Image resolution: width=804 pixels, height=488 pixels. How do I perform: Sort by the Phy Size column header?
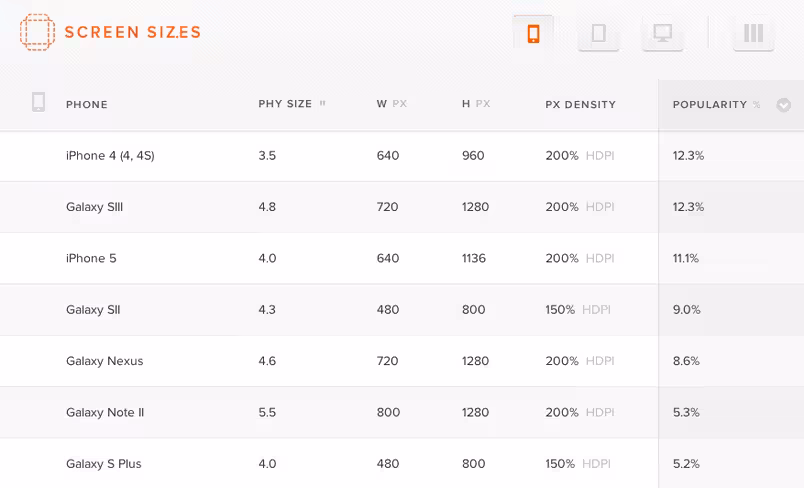[292, 104]
